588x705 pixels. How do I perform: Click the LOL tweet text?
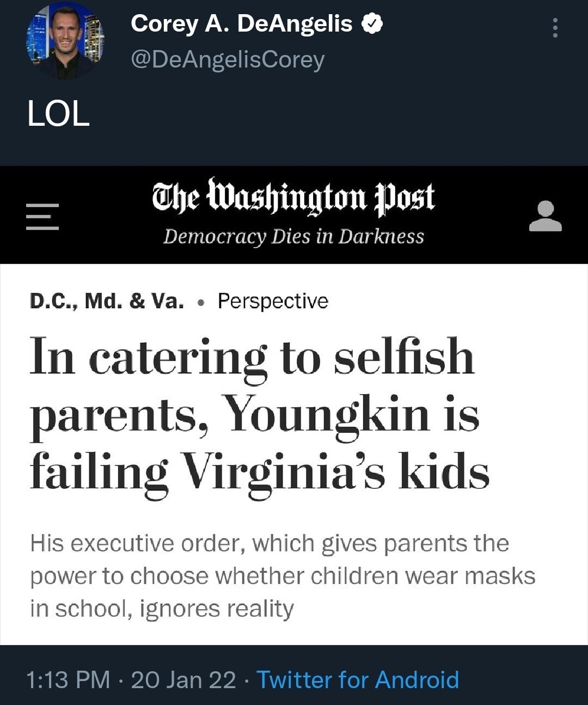tap(59, 115)
